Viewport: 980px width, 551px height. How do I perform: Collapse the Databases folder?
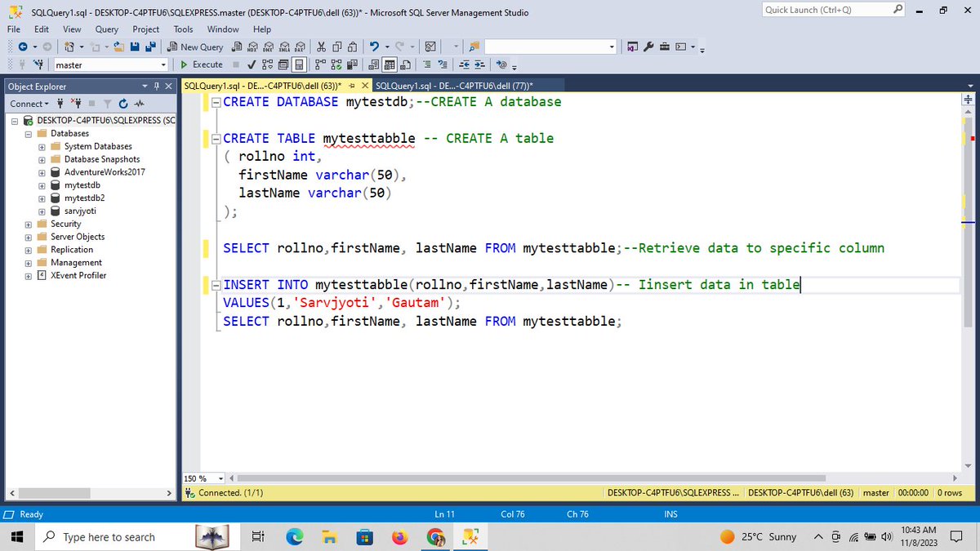pos(29,134)
